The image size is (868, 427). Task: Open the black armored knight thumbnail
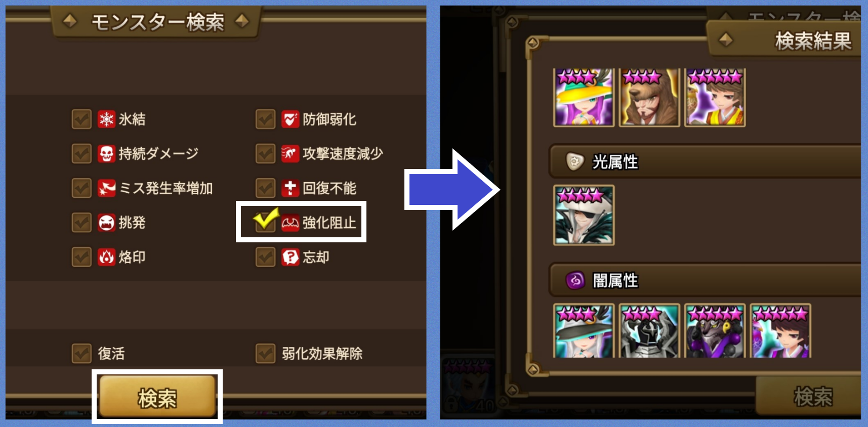click(649, 331)
